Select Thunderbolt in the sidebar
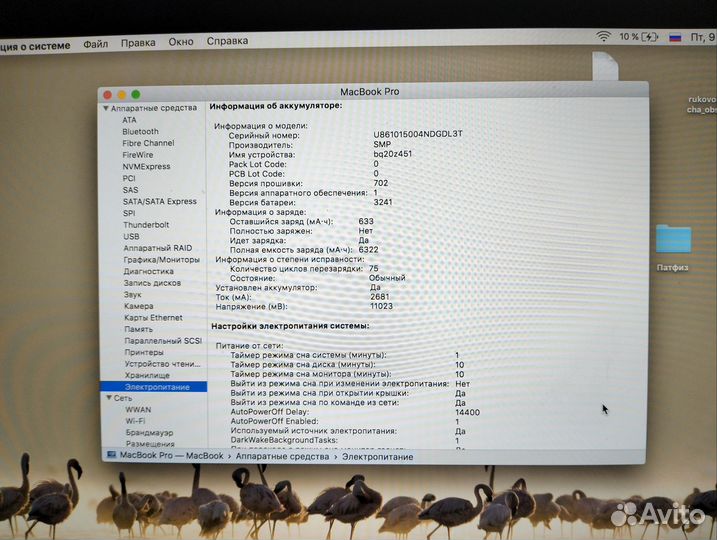Viewport: 717px width, 540px height. 146,225
